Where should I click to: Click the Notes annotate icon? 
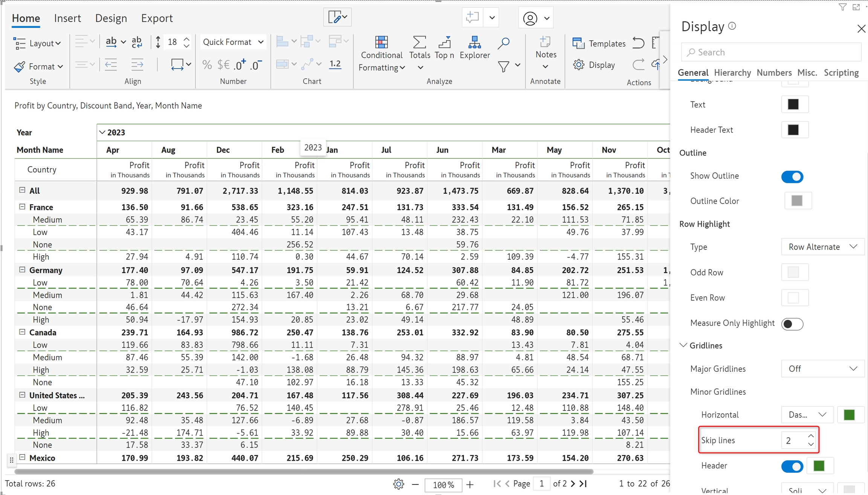pos(546,42)
